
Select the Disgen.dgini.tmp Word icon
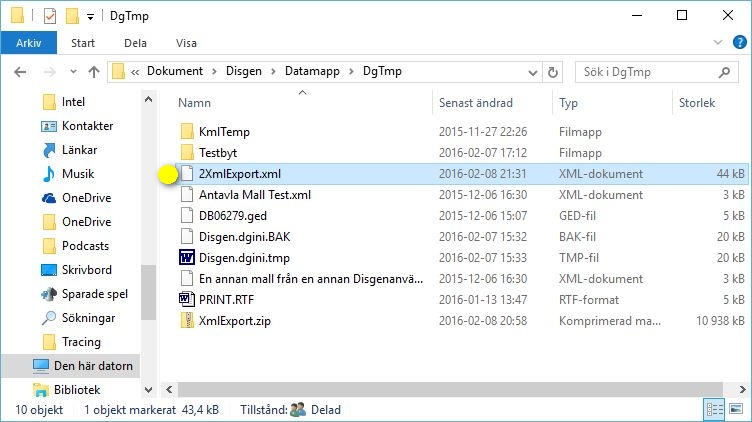(x=187, y=258)
